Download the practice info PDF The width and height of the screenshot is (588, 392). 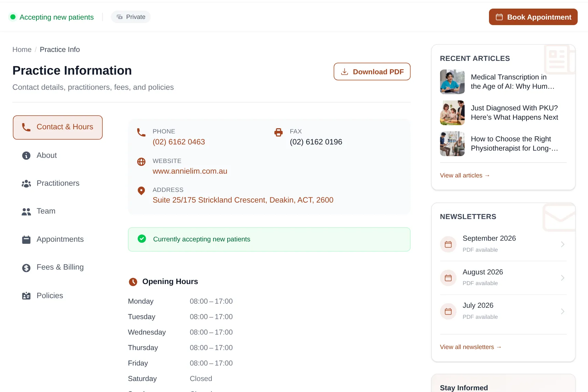372,72
